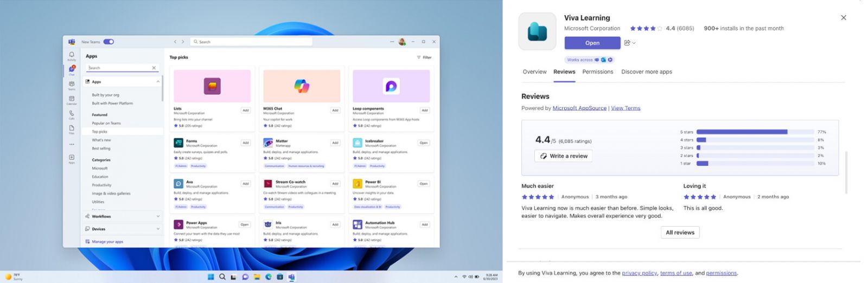Clear the Apps search field with X

154,68
